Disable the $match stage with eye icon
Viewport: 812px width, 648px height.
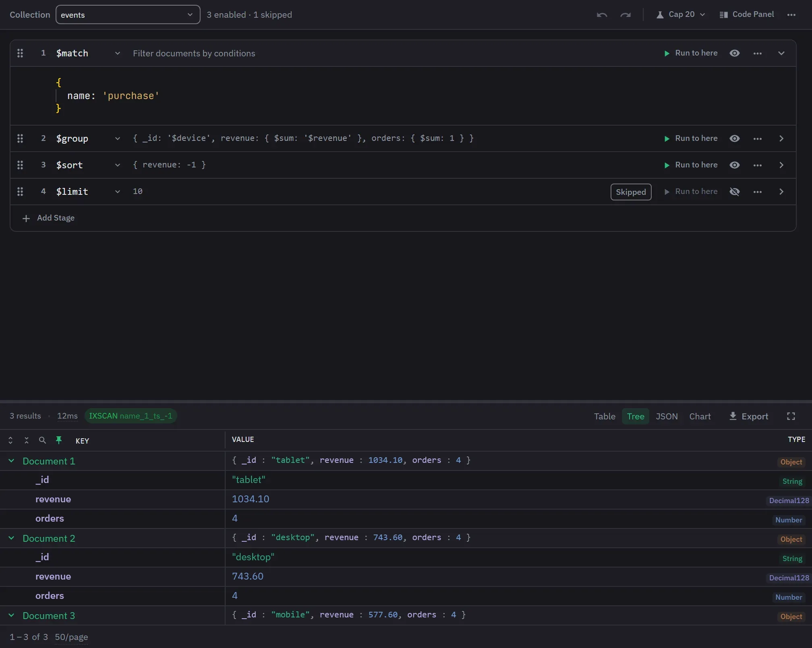[x=734, y=53]
